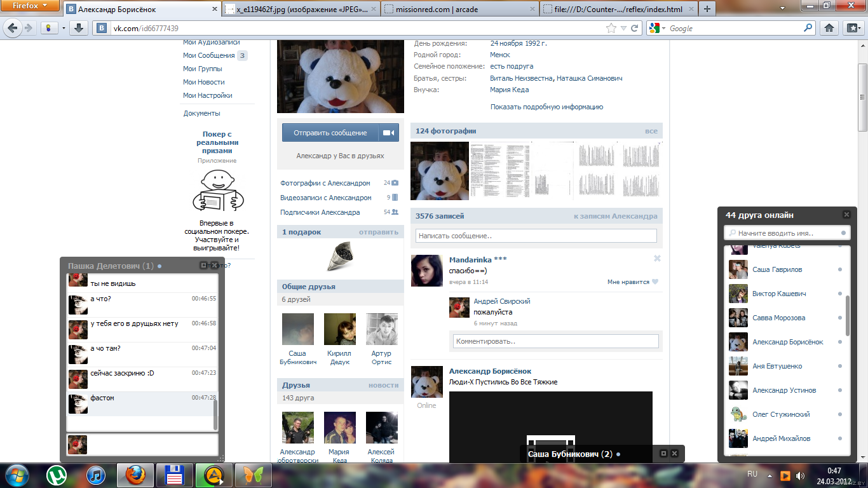This screenshot has width=868, height=488.
Task: Open the downloads arrow toolbar button
Action: [79, 28]
